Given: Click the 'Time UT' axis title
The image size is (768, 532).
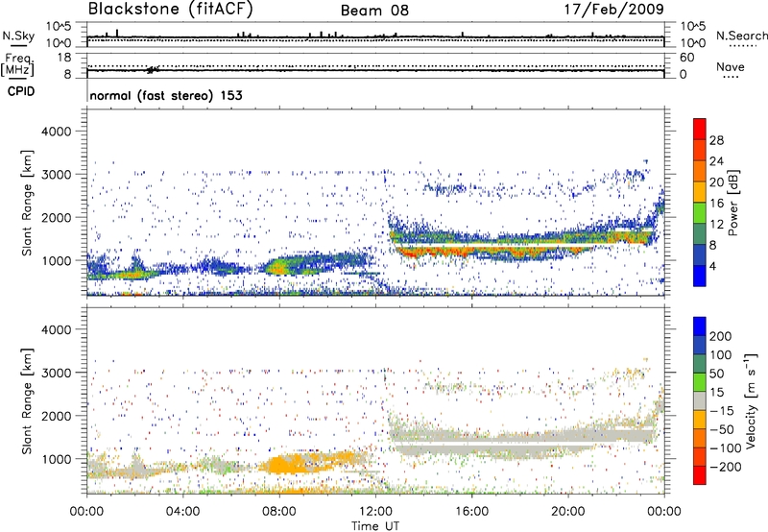Looking at the screenshot, I should tap(375, 526).
